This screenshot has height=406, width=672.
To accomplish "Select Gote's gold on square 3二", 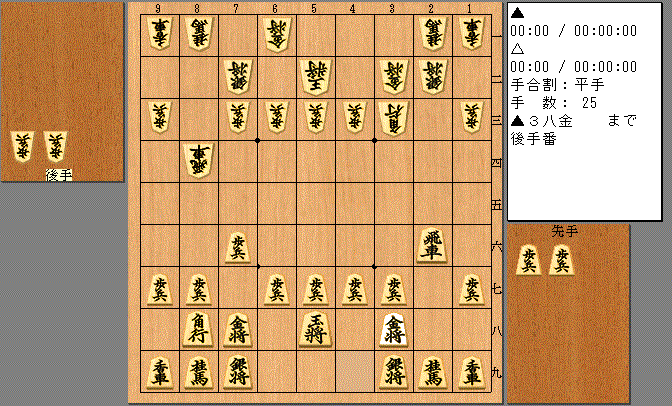I will coord(393,77).
